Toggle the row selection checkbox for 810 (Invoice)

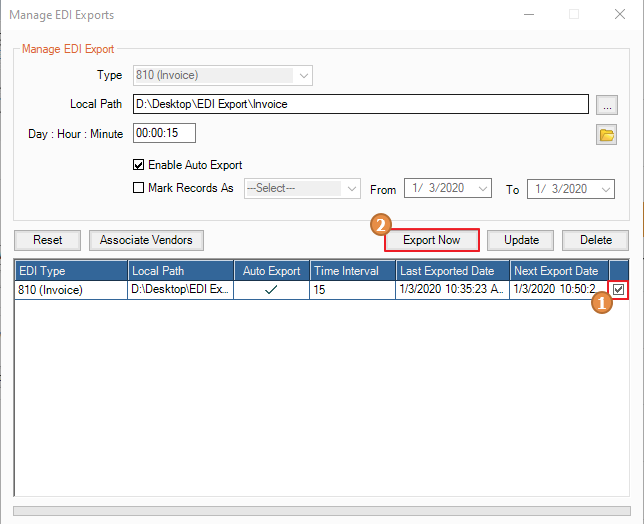pyautogui.click(x=619, y=290)
